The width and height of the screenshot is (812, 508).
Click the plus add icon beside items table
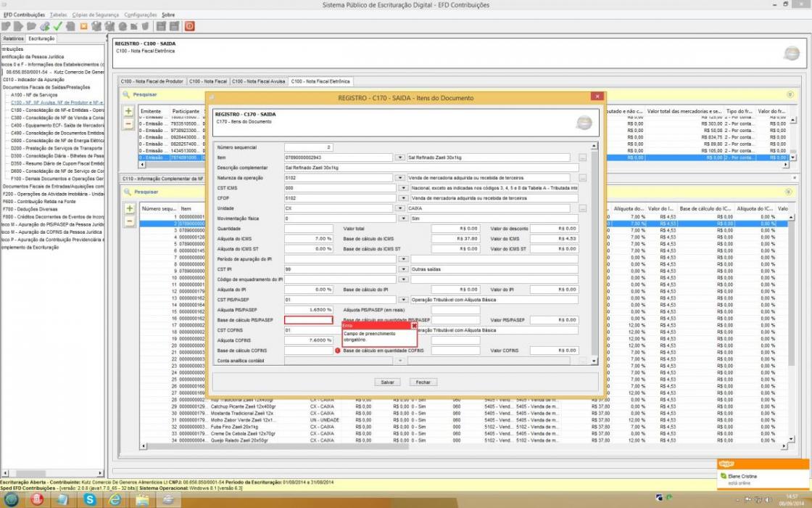tap(130, 208)
